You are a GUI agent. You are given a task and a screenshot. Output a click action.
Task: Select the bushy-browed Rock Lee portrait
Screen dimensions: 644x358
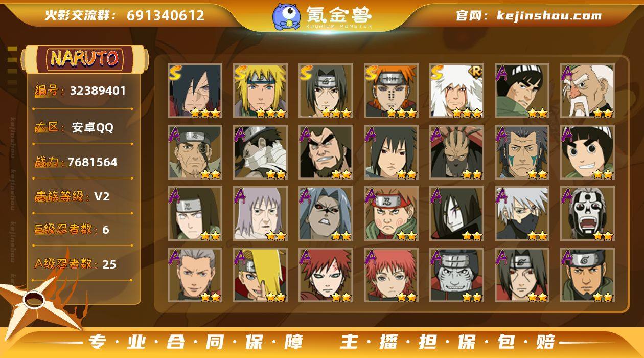pos(588,152)
